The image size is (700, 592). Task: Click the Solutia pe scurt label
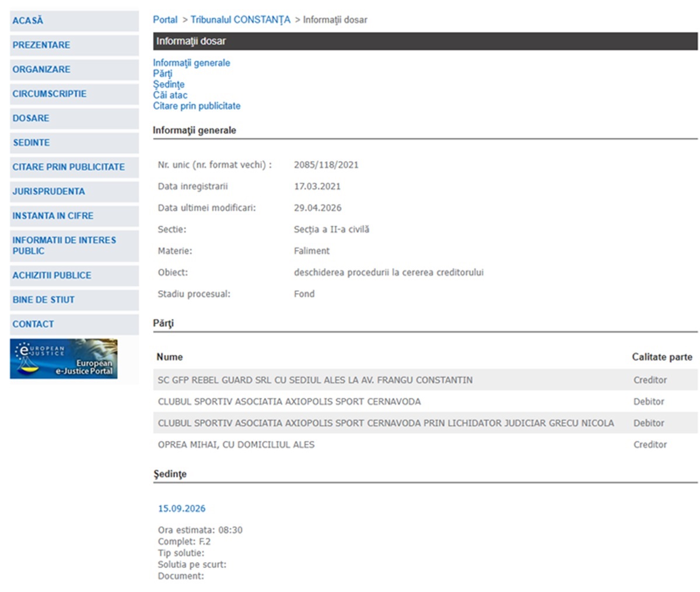(192, 565)
